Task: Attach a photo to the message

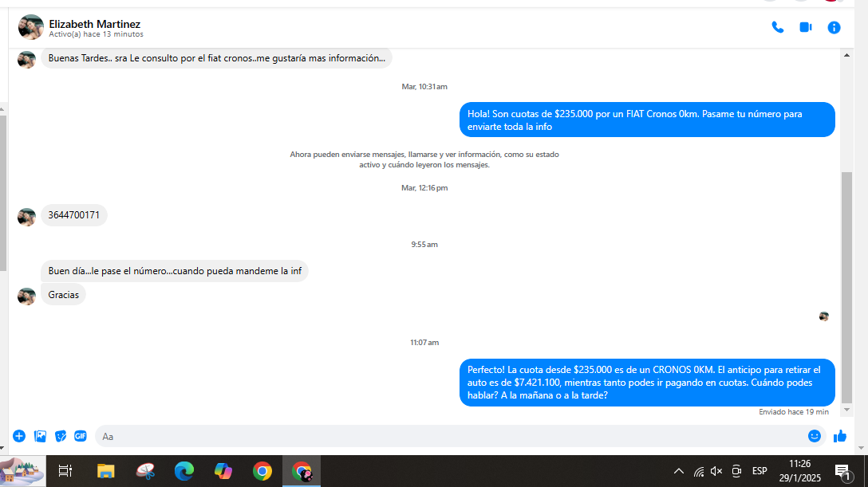Action: 41,436
